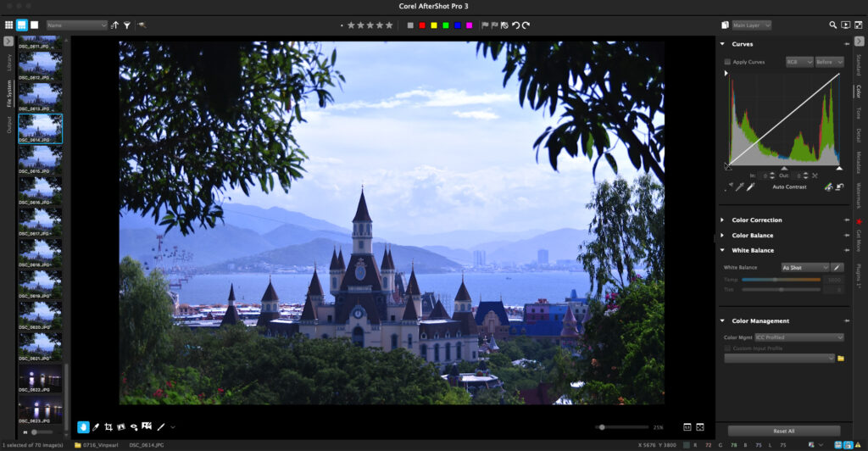Collapse the right panel arrow
The image size is (868, 451).
coord(860,41)
